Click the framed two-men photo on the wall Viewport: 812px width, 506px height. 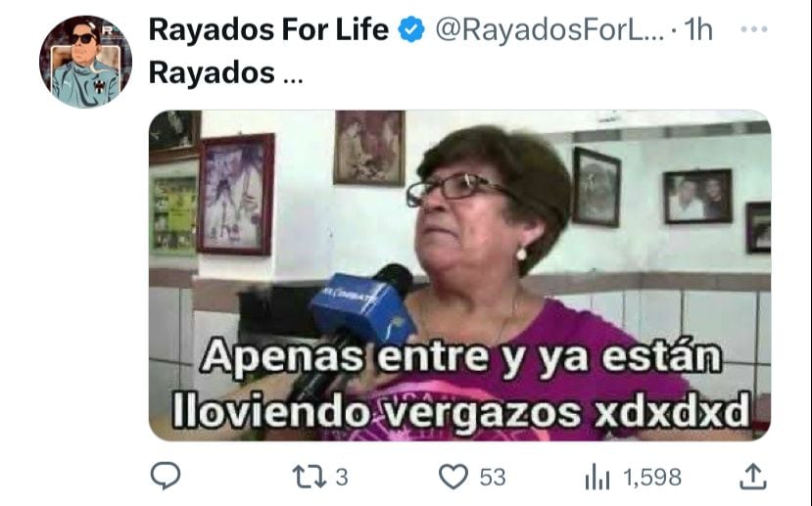pos(697,197)
